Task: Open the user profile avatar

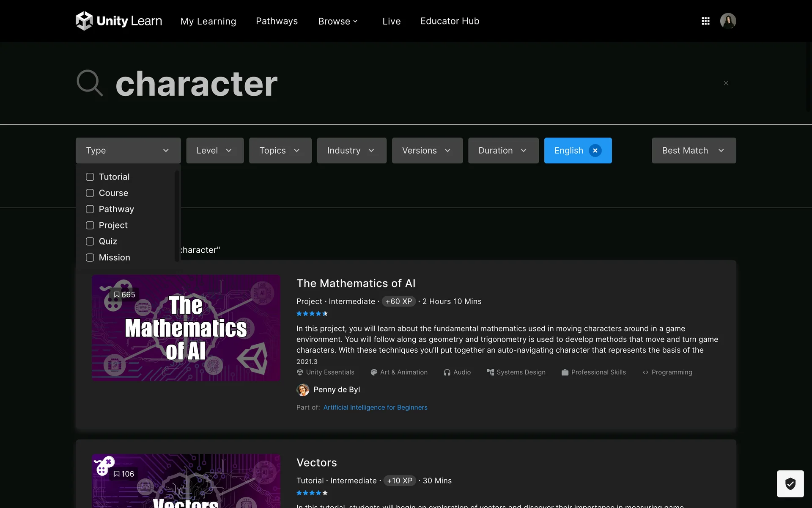Action: tap(728, 21)
